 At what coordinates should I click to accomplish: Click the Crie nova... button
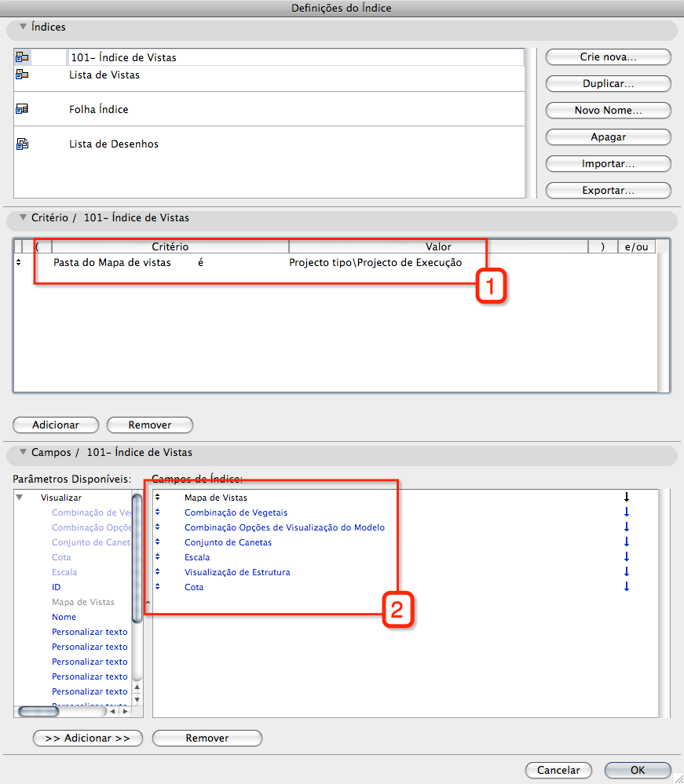[608, 57]
